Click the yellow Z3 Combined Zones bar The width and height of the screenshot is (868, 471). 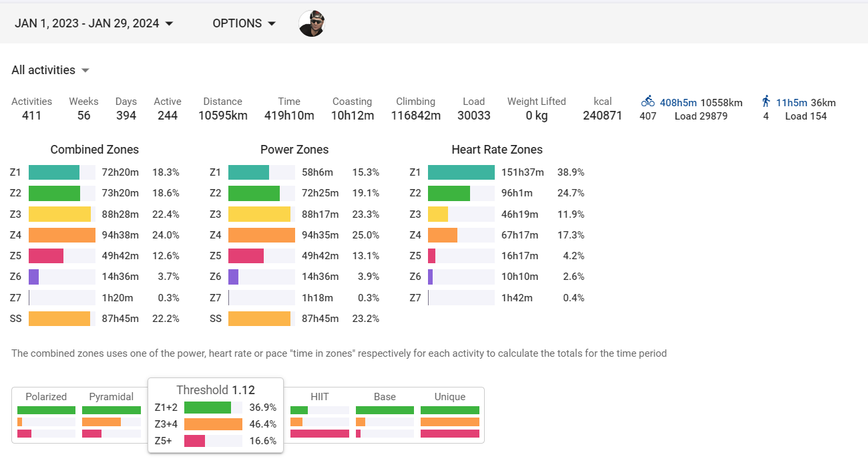pyautogui.click(x=59, y=214)
